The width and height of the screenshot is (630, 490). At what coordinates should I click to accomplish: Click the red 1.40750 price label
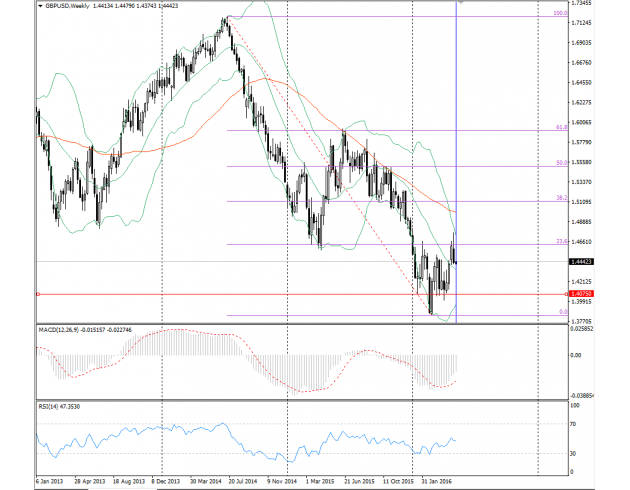click(x=578, y=294)
